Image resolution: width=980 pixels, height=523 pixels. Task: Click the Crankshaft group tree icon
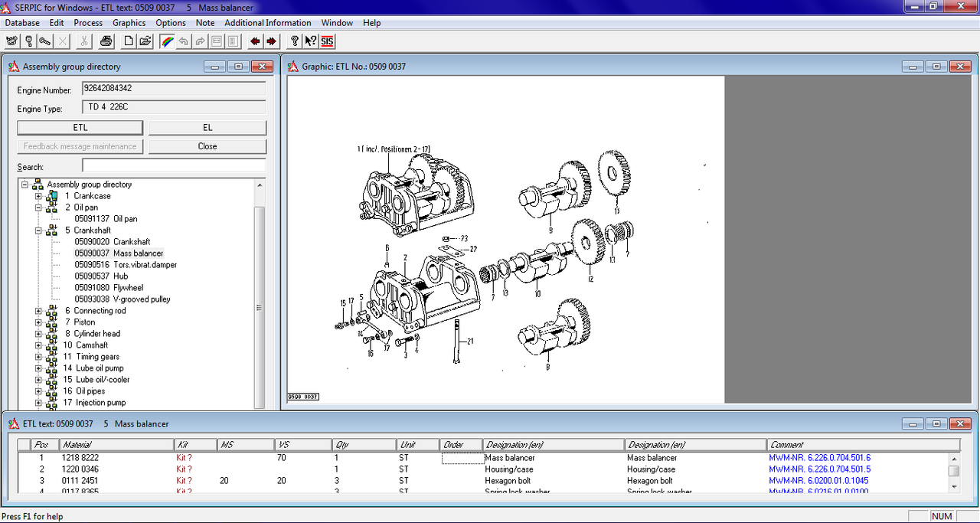tap(52, 230)
